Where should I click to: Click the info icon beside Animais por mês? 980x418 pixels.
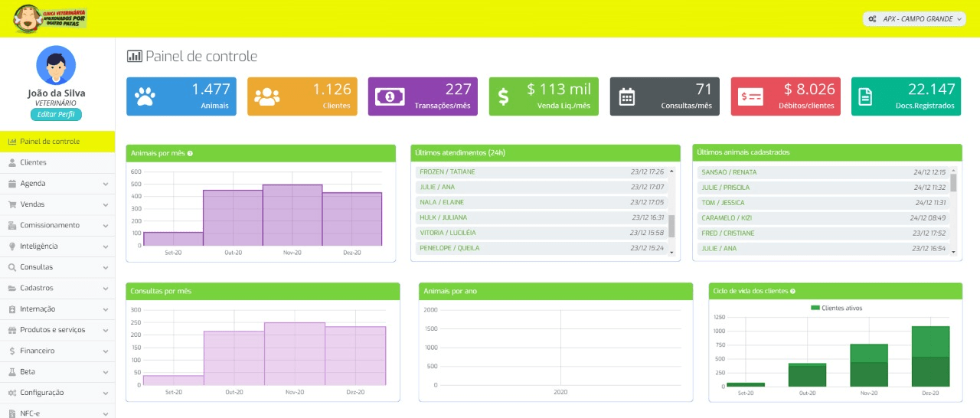[x=190, y=153]
